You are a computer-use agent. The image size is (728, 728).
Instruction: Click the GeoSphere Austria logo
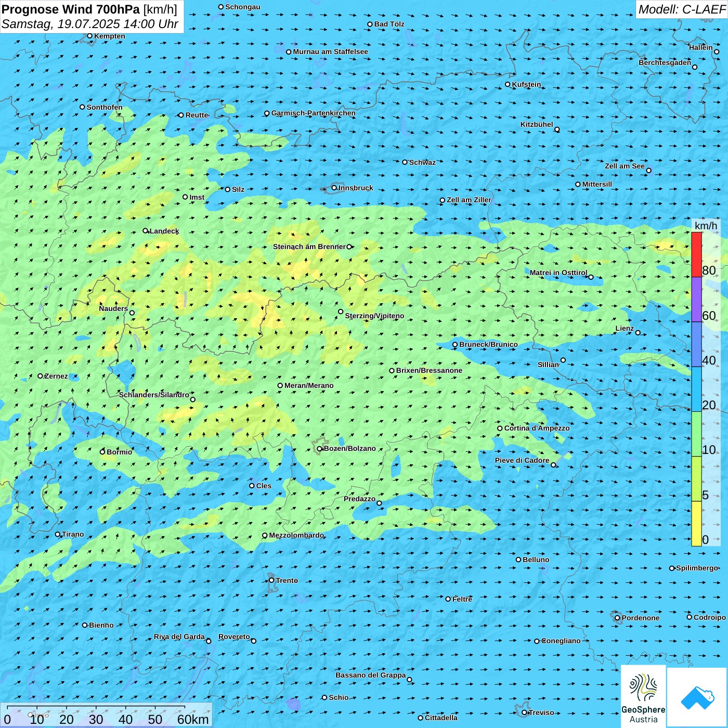click(643, 696)
